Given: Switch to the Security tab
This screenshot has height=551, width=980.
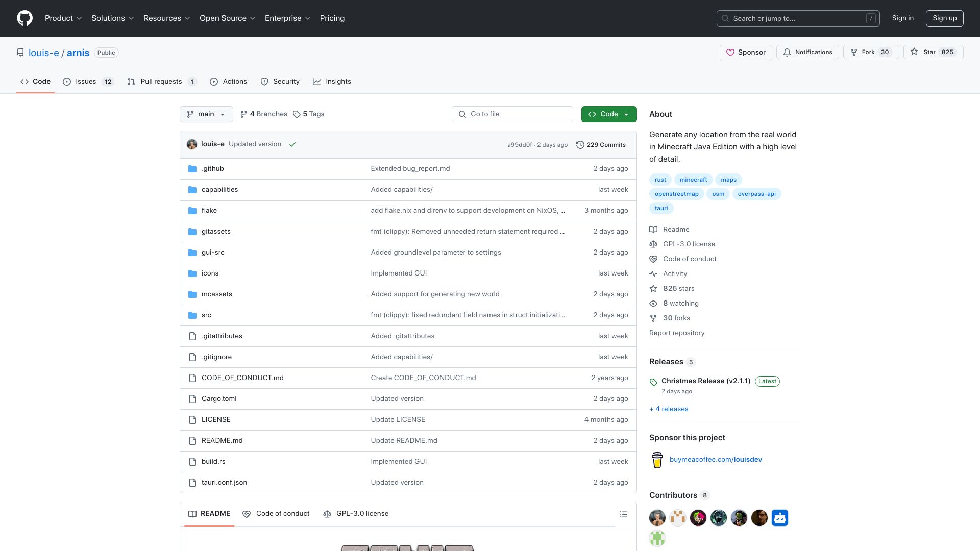Looking at the screenshot, I should (x=280, y=82).
